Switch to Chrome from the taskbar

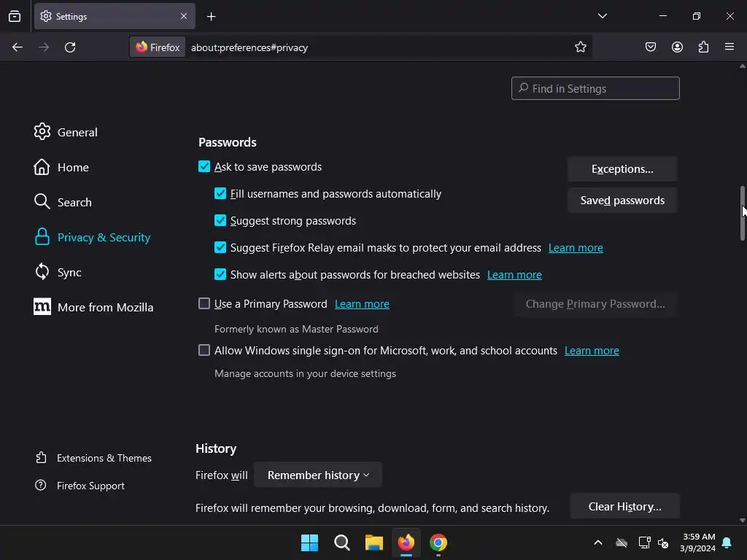point(438,542)
